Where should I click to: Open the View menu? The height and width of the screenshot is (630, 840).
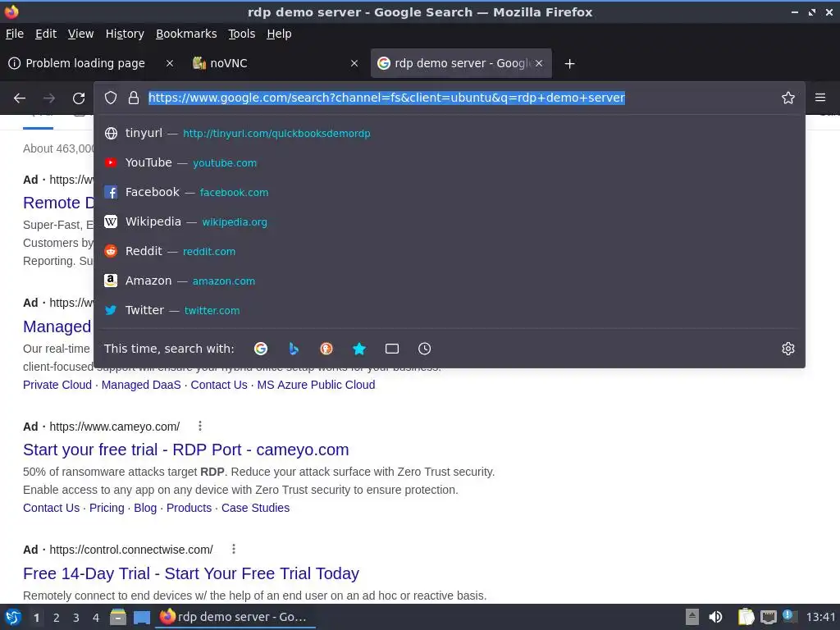80,34
